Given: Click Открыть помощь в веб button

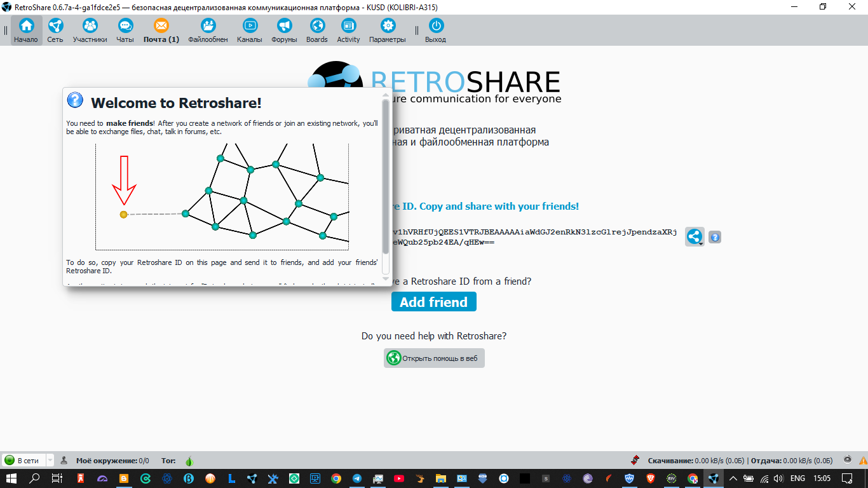Looking at the screenshot, I should (x=434, y=358).
